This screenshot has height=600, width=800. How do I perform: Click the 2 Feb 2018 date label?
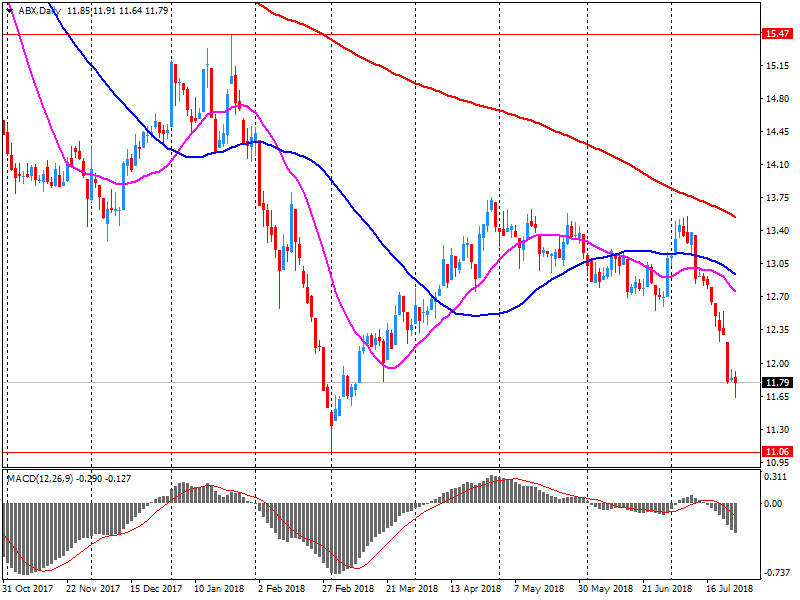point(282,588)
